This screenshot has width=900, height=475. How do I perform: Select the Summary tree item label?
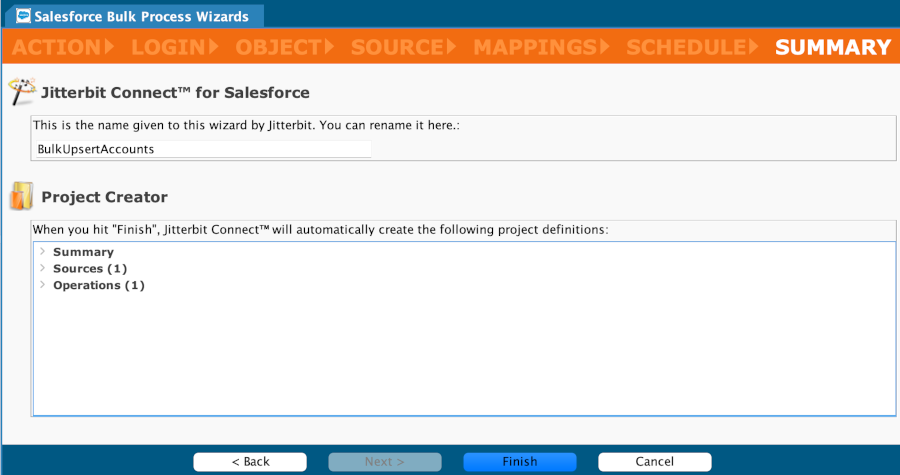coord(83,252)
